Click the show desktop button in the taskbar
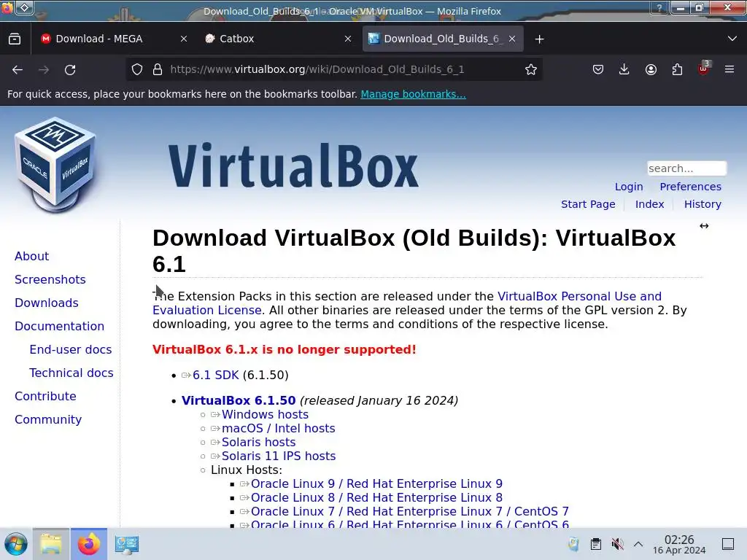This screenshot has height=560, width=747. tap(728, 544)
